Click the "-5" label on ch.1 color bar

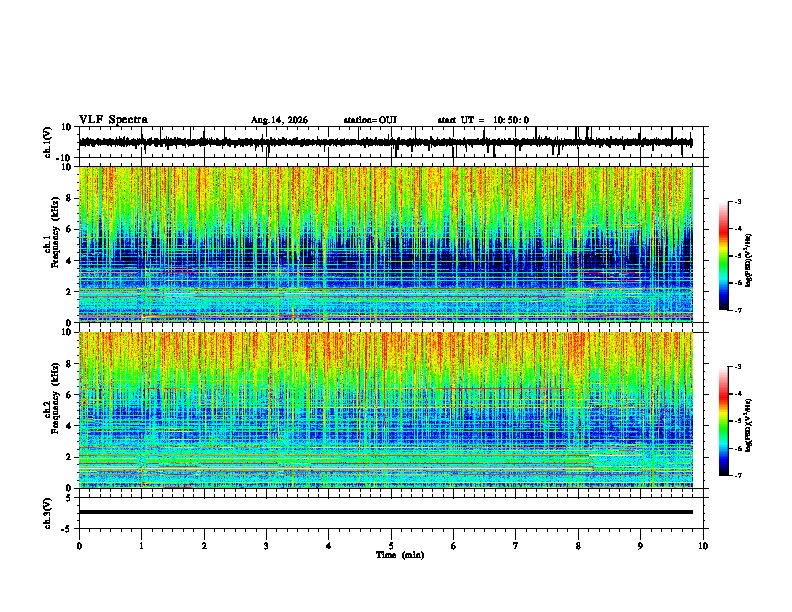738,256
